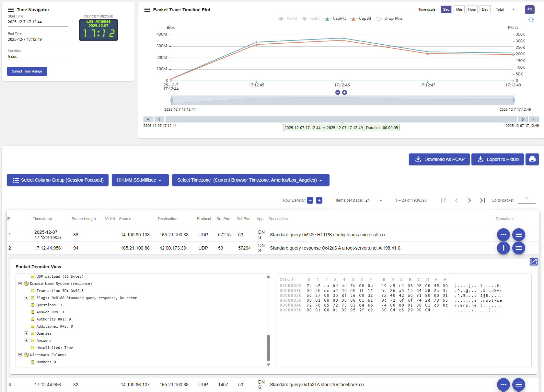Open more-options dots for packet 3

coord(503,385)
